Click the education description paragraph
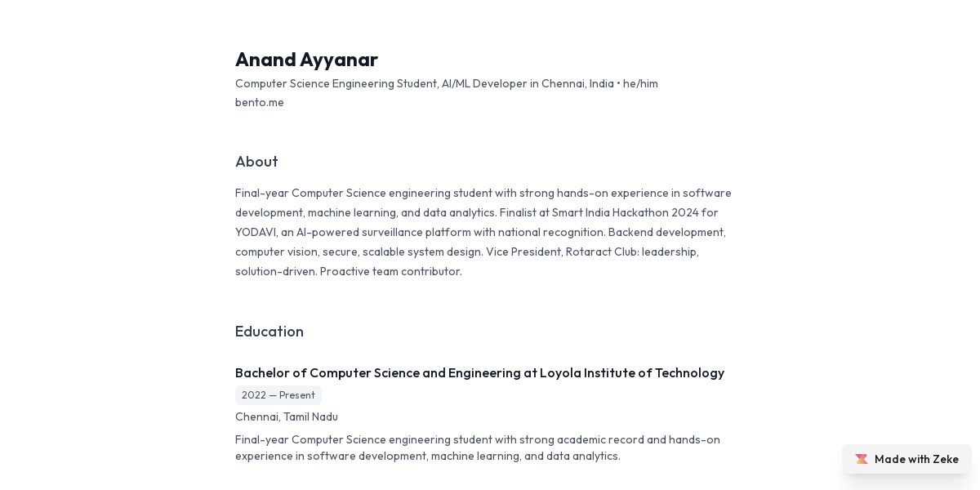Viewport: 980px width, 490px height. click(x=478, y=448)
